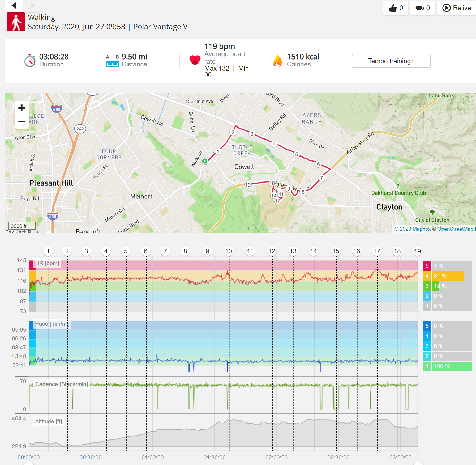Viewport: 476px width, 465px height.
Task: Click the Tempo training+ button
Action: click(391, 61)
